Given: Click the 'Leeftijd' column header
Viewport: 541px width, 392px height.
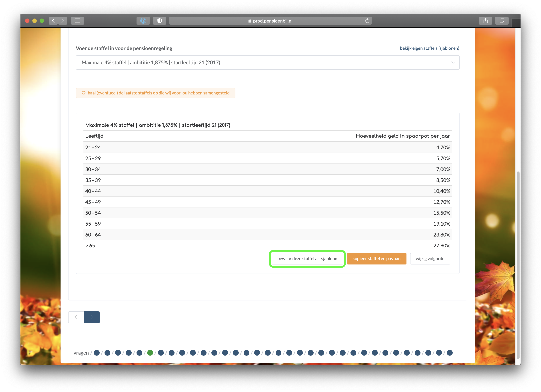Looking at the screenshot, I should [94, 136].
